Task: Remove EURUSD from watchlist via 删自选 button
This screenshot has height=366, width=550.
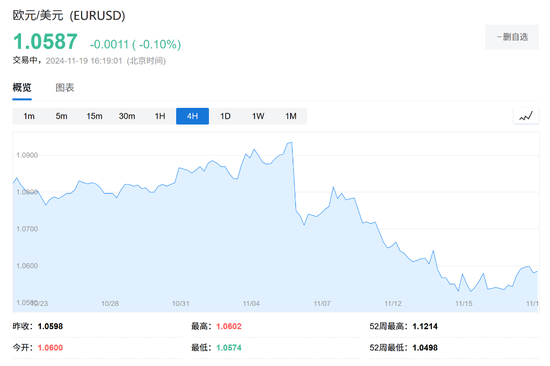Action: click(x=512, y=37)
